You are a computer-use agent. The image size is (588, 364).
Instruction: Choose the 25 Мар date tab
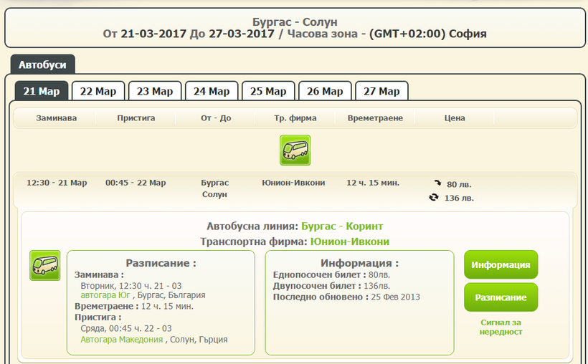click(268, 91)
